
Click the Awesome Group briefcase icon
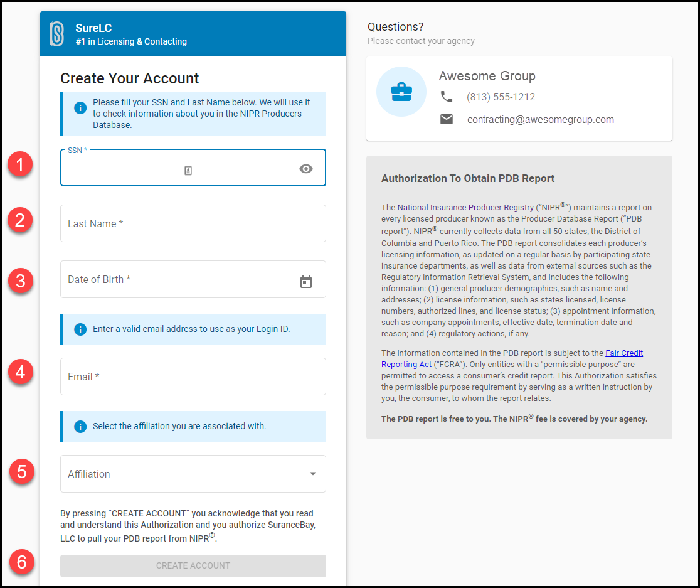401,92
